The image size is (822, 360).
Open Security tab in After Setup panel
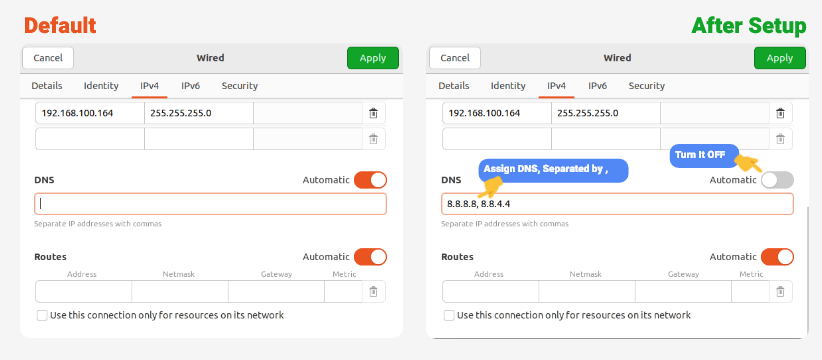tap(647, 85)
